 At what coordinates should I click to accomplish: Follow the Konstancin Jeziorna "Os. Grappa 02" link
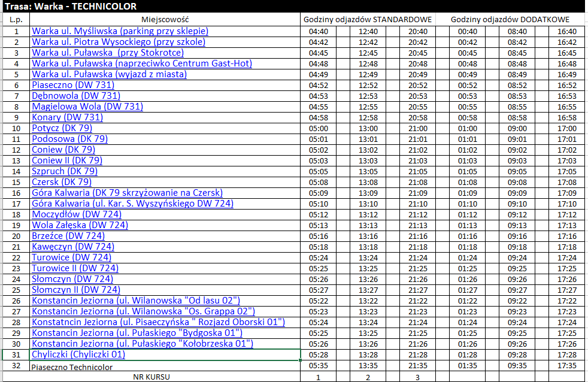143,311
